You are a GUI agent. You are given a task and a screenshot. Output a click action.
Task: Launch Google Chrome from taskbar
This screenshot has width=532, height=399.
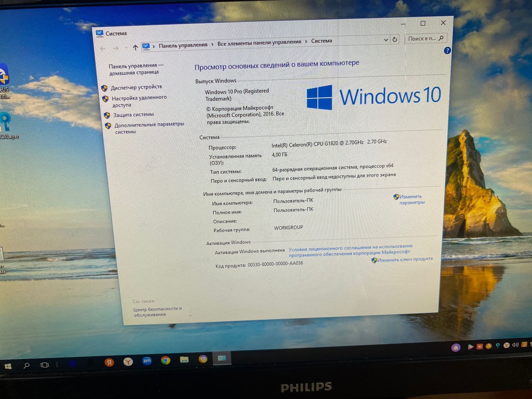pyautogui.click(x=165, y=360)
